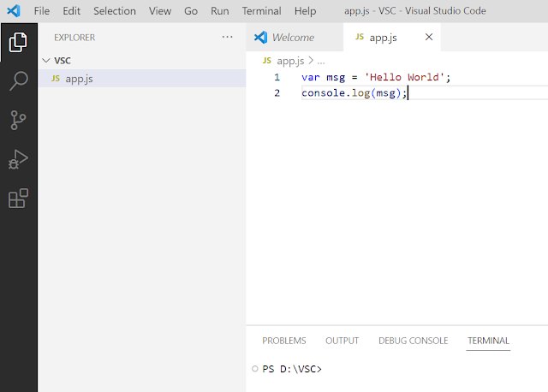
Task: Click the VS Code icon on Welcome tab
Action: point(260,38)
